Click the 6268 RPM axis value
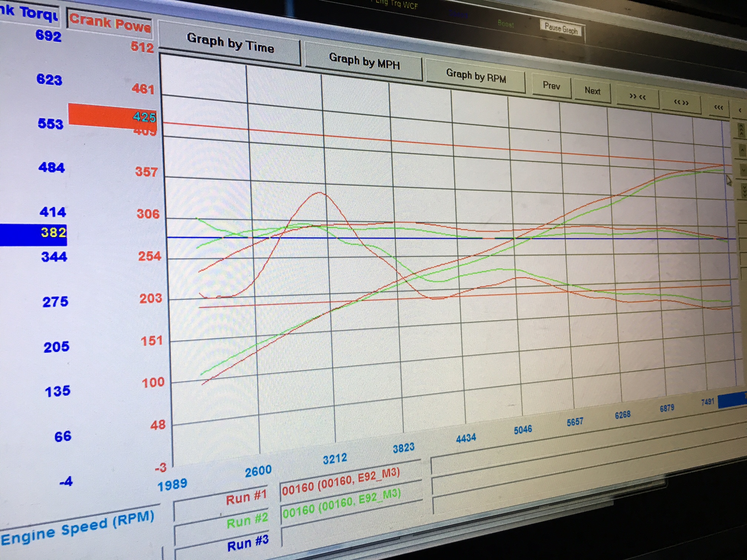The image size is (747, 560). point(622,415)
